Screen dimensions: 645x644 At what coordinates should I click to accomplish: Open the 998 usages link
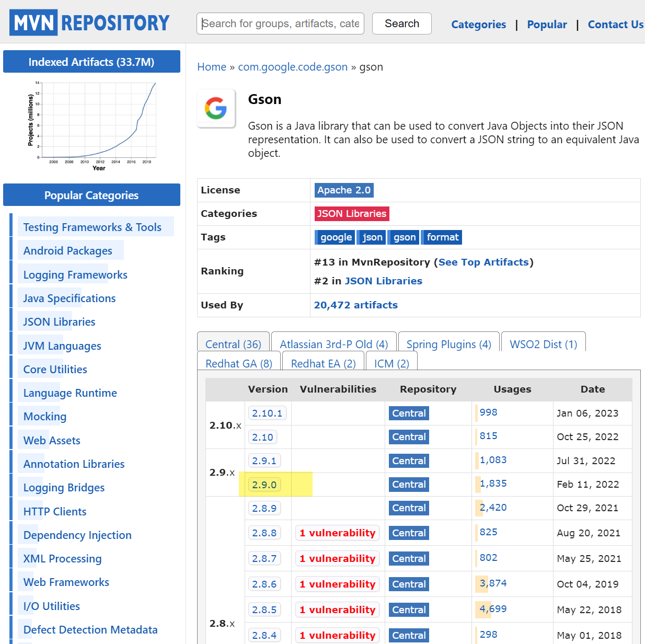(488, 412)
